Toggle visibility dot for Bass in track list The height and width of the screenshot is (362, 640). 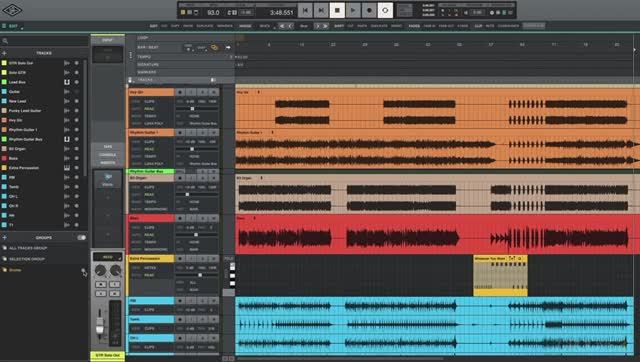click(76, 158)
